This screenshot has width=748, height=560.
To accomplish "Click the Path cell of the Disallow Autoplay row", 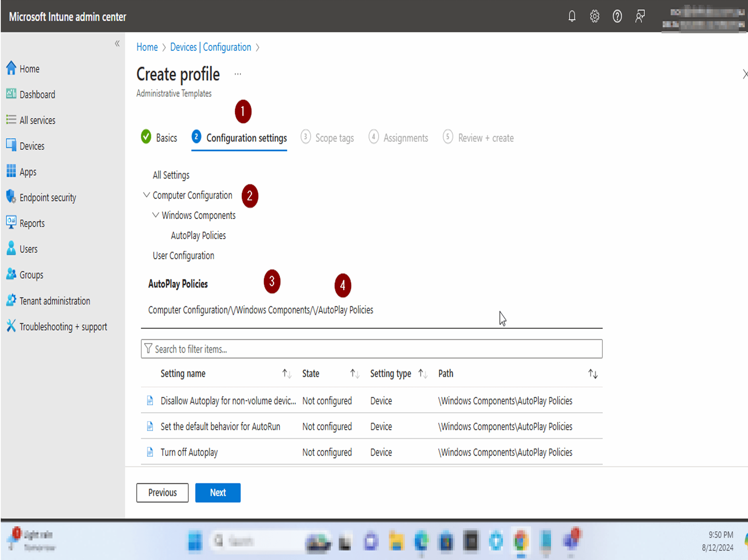I will tap(505, 401).
